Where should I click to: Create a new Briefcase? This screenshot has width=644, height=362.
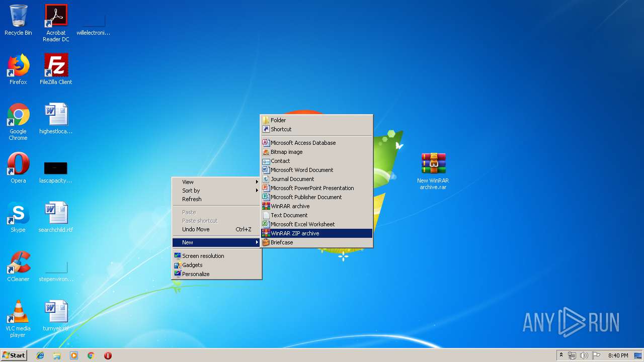pos(316,242)
